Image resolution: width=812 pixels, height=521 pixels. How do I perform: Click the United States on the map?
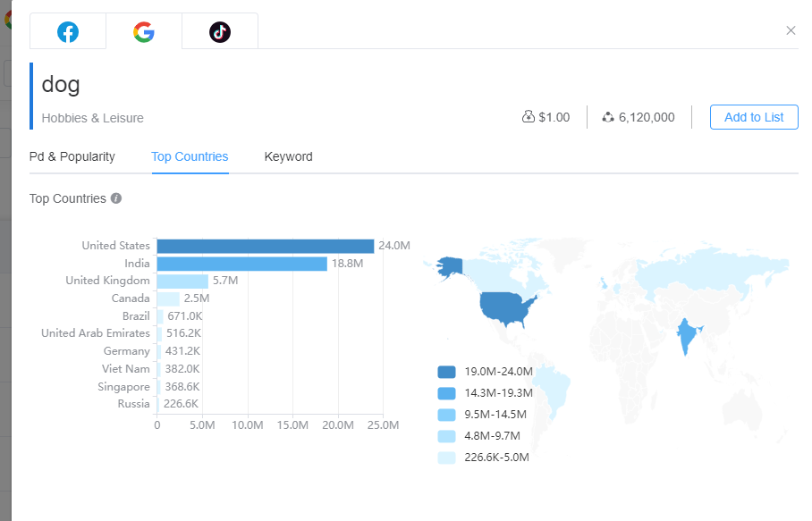click(x=503, y=307)
